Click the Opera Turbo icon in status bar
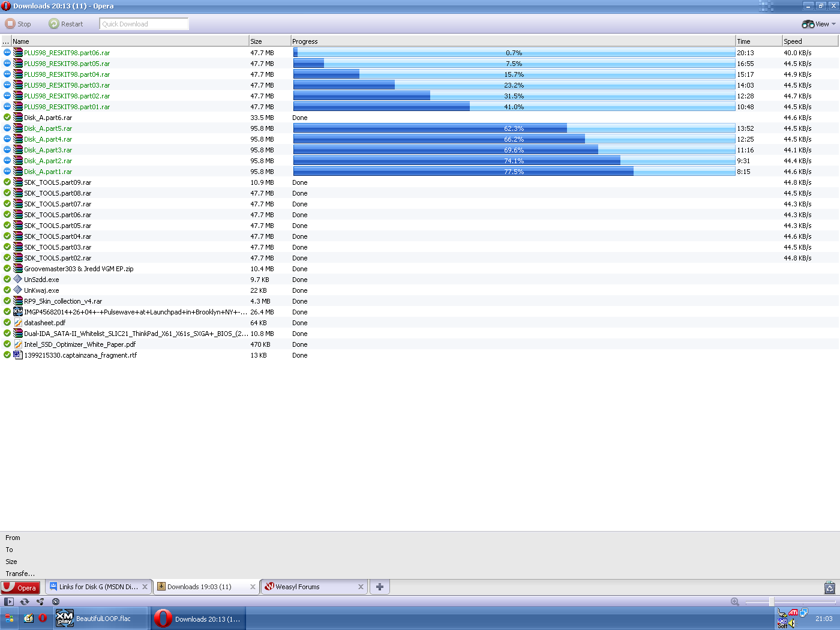The image size is (840, 630). pyautogui.click(x=56, y=601)
